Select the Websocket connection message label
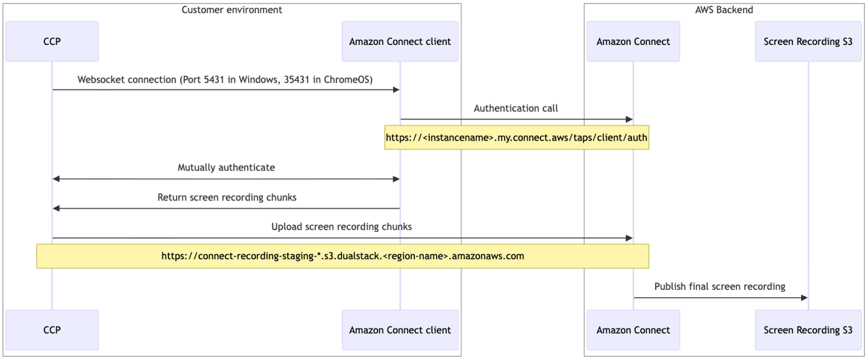Image resolution: width=868 pixels, height=358 pixels. tap(225, 80)
